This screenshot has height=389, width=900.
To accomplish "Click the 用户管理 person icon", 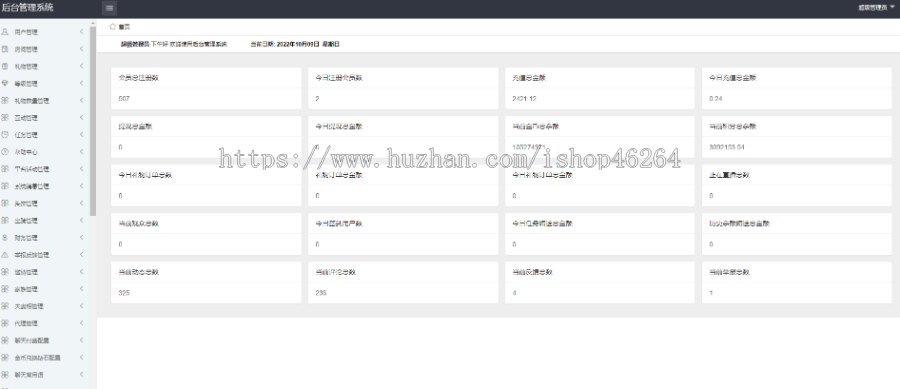I will pyautogui.click(x=5, y=32).
